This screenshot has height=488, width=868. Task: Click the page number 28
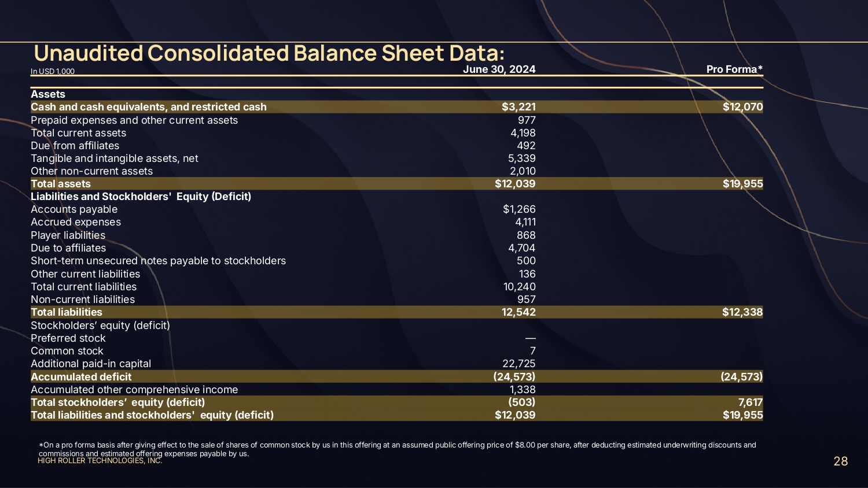(840, 461)
